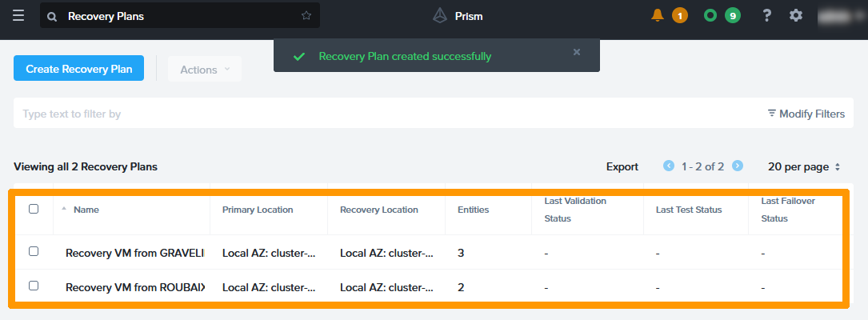Click Create Recovery Plan button
The height and width of the screenshot is (320, 868).
(x=78, y=69)
